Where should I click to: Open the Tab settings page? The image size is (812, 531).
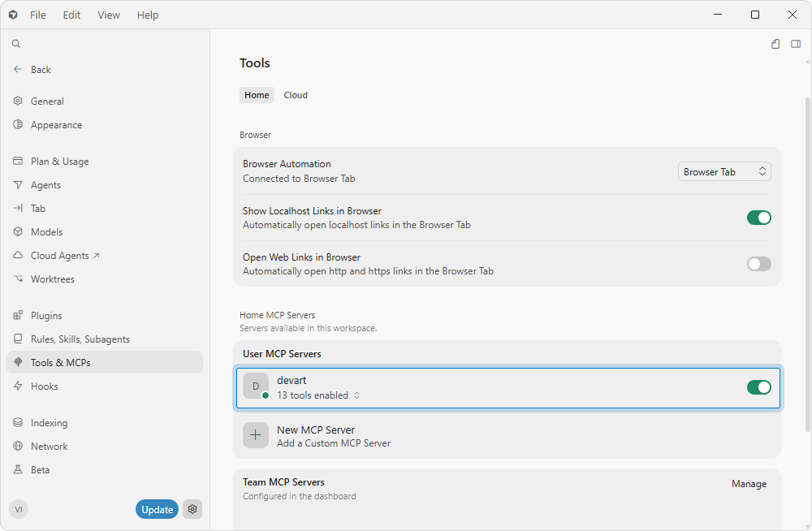pyautogui.click(x=105, y=208)
